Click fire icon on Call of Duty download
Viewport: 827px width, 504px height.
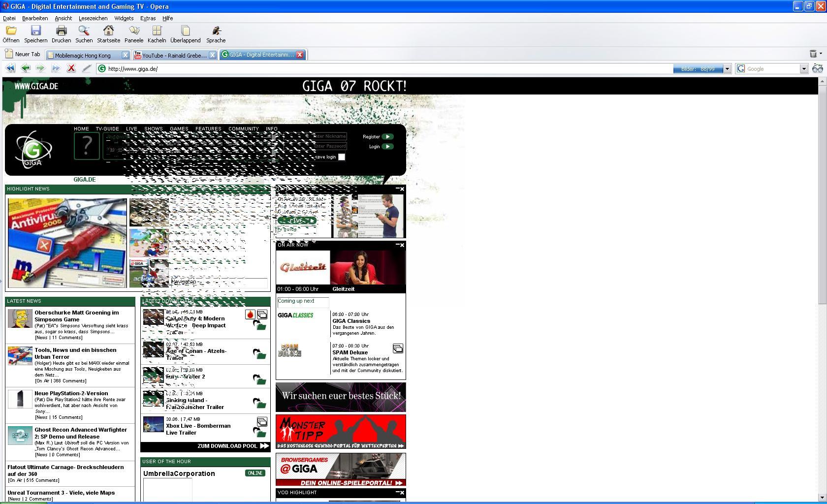coord(250,314)
